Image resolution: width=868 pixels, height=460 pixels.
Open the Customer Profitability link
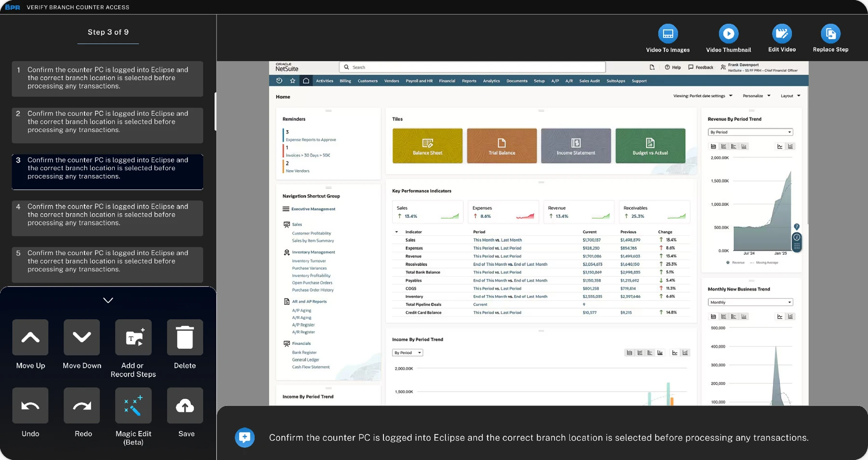[312, 233]
